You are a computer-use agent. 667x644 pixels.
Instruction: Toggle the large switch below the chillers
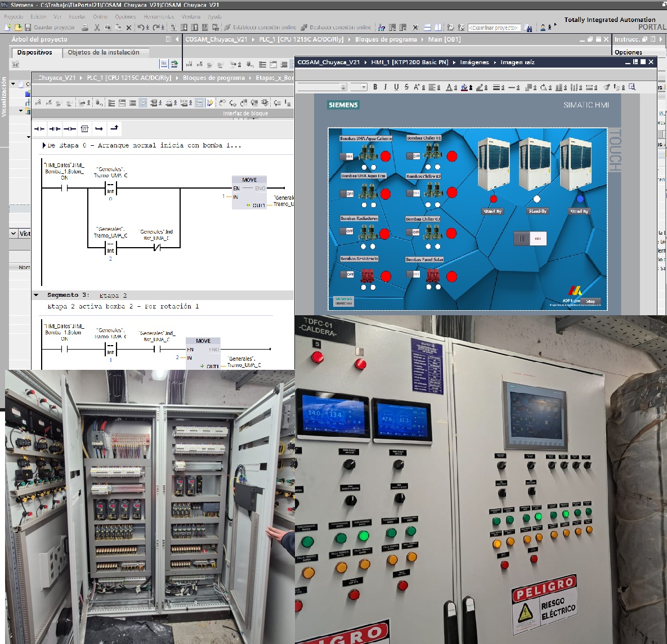pyautogui.click(x=530, y=238)
